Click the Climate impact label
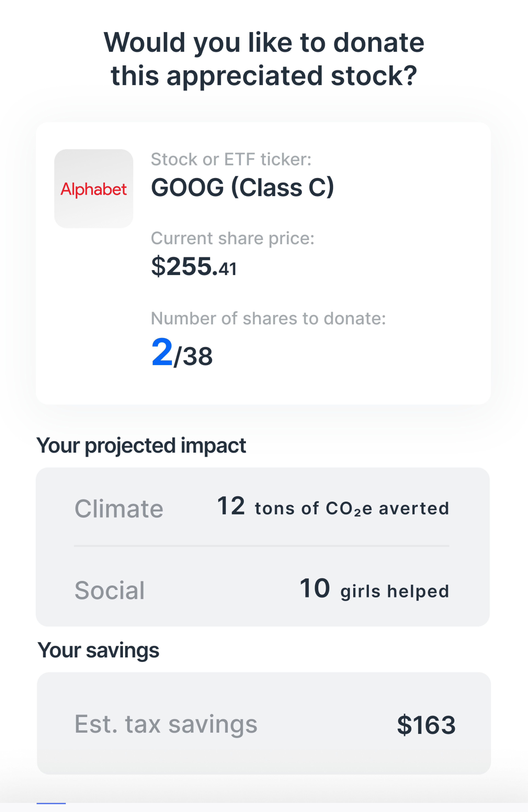The image size is (528, 812). click(x=119, y=509)
